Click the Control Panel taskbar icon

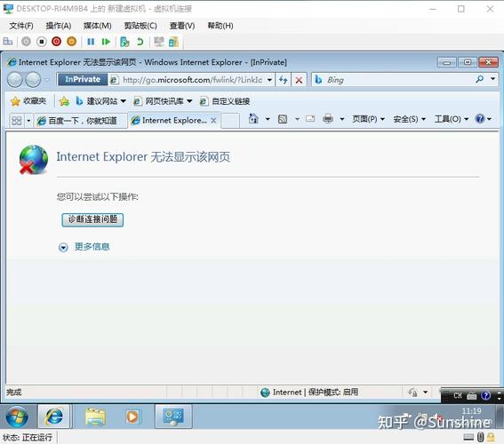click(x=173, y=416)
